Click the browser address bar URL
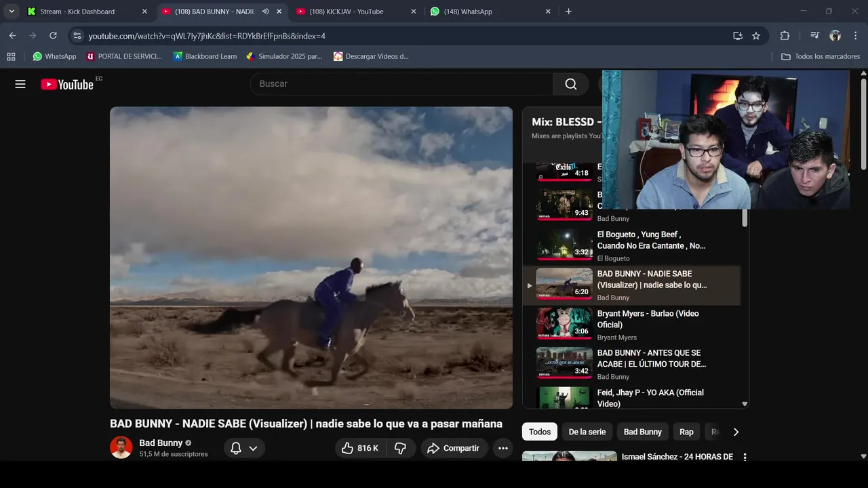Screen dimensions: 868x488 (x=207, y=36)
